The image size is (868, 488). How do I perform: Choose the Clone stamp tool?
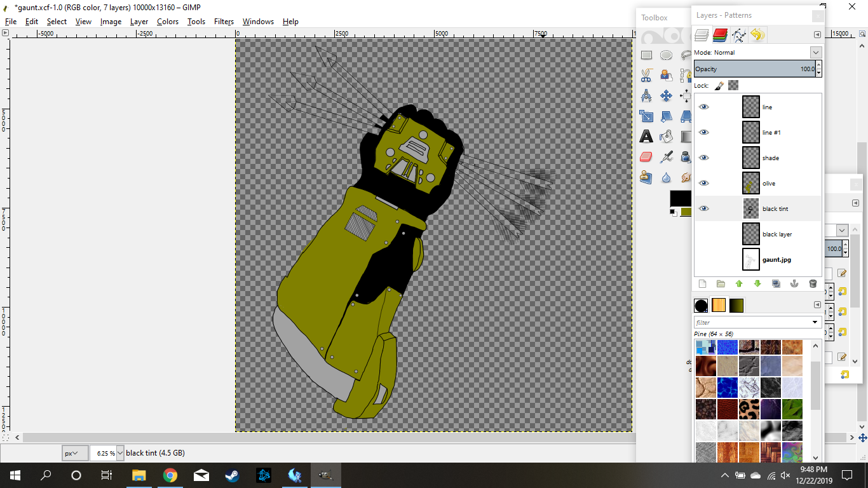tap(646, 177)
